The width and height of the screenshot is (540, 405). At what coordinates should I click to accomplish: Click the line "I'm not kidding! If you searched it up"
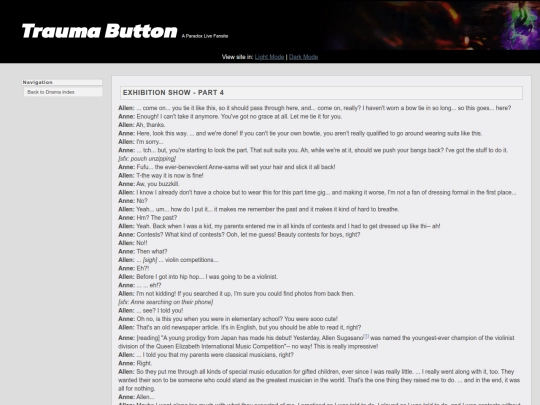click(236, 293)
